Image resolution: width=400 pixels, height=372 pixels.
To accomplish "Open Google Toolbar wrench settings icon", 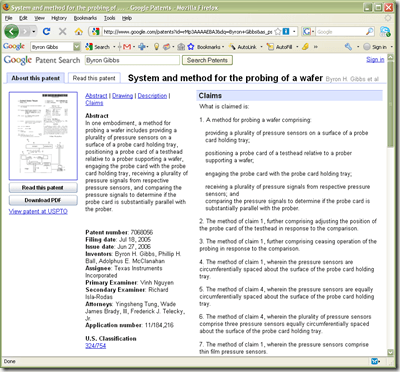I will [x=348, y=47].
